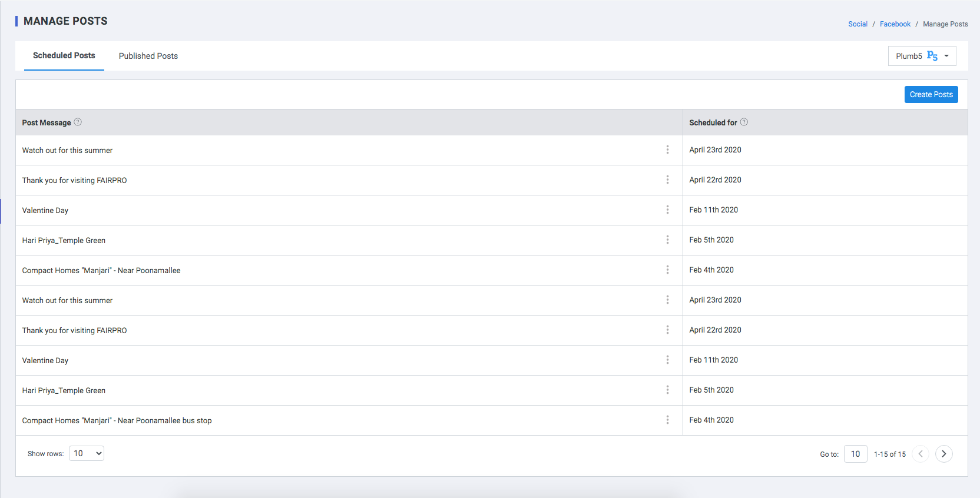Screen dimensions: 980x498
Task: Click the MANAGE POSTS page title
Action: click(65, 21)
